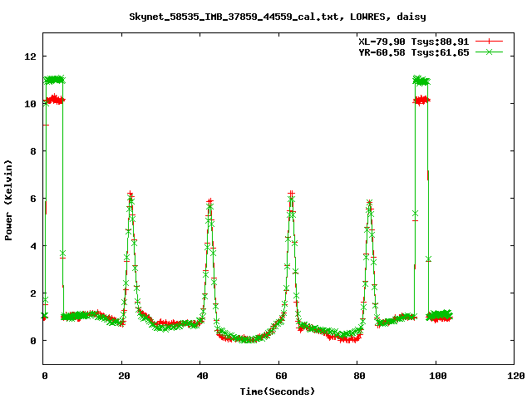Click the red calibration plateau near 96 seconds
The image size is (532, 399).
421,101
